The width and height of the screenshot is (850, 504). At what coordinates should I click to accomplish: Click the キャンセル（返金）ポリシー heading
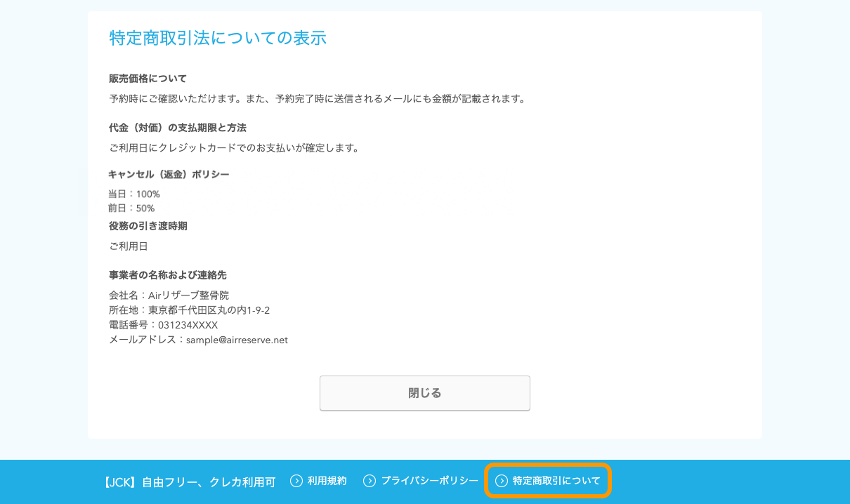tap(169, 174)
